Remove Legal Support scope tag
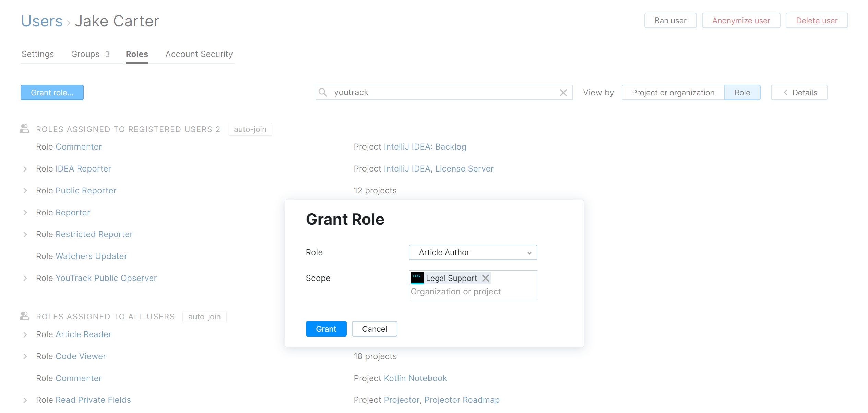 pyautogui.click(x=485, y=278)
